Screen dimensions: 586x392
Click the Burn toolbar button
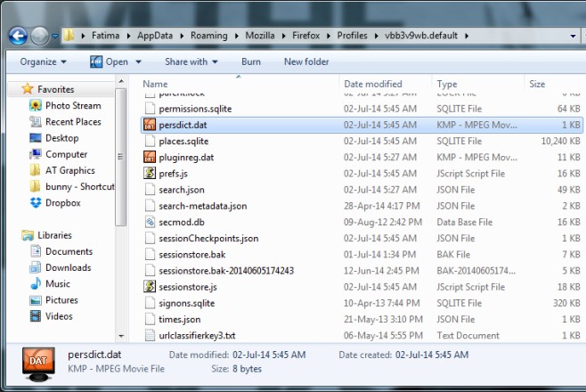tap(250, 61)
